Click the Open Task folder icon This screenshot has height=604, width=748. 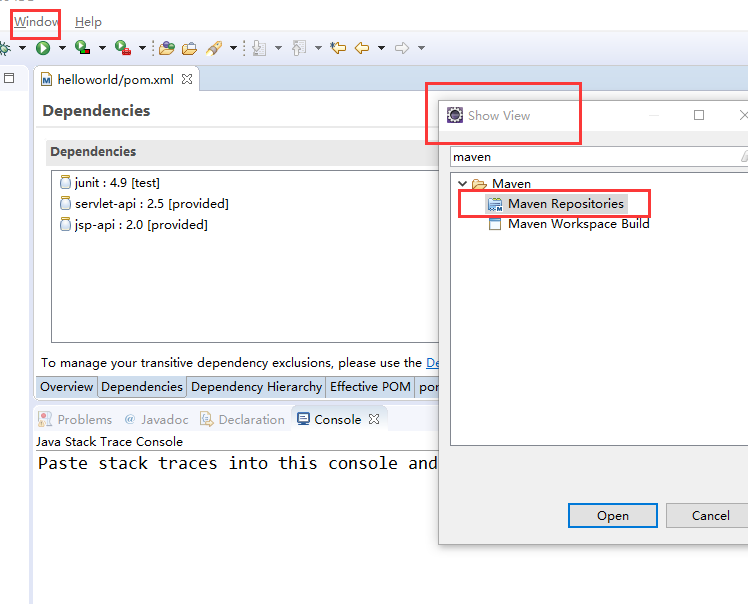(x=189, y=48)
